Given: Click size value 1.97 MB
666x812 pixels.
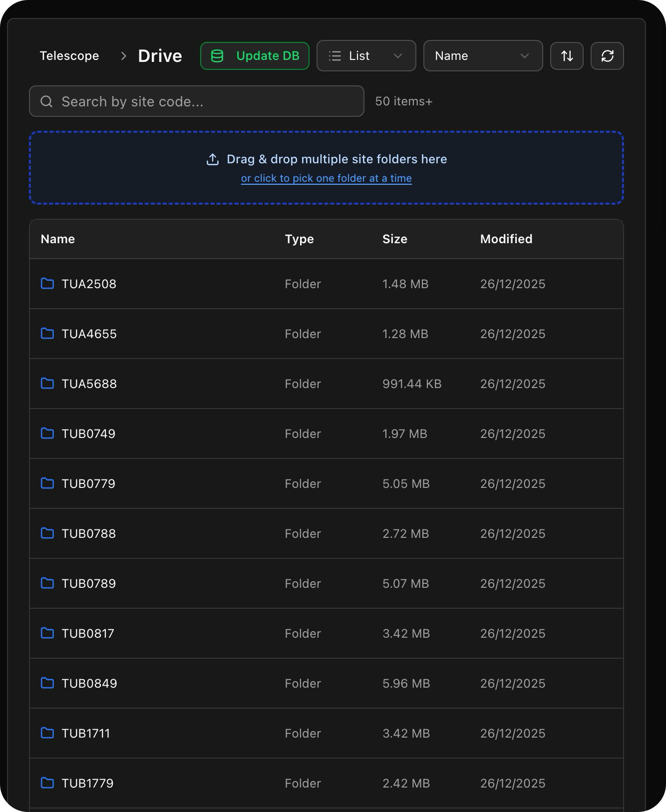Looking at the screenshot, I should coord(405,434).
